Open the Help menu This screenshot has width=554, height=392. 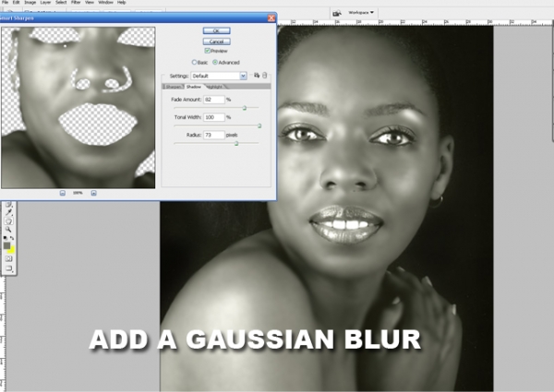122,2
